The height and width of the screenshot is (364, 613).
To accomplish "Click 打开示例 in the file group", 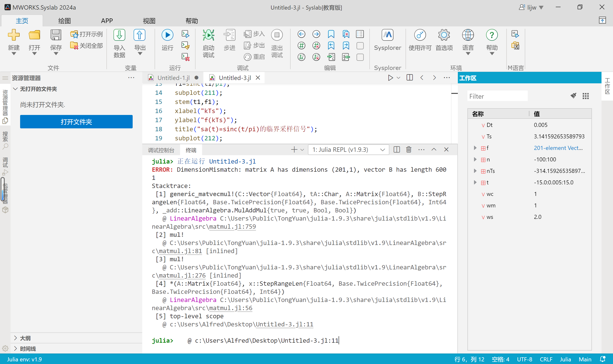I will (x=86, y=34).
